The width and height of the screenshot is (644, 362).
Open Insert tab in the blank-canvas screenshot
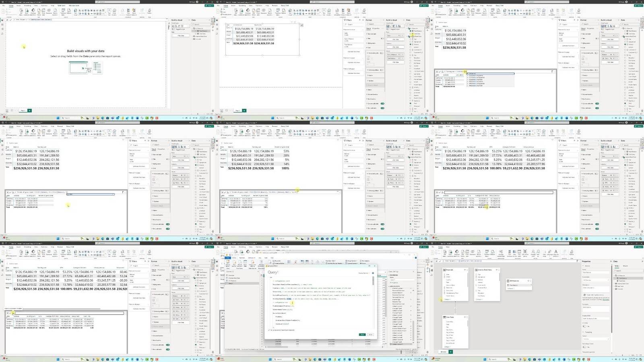(x=19, y=6)
